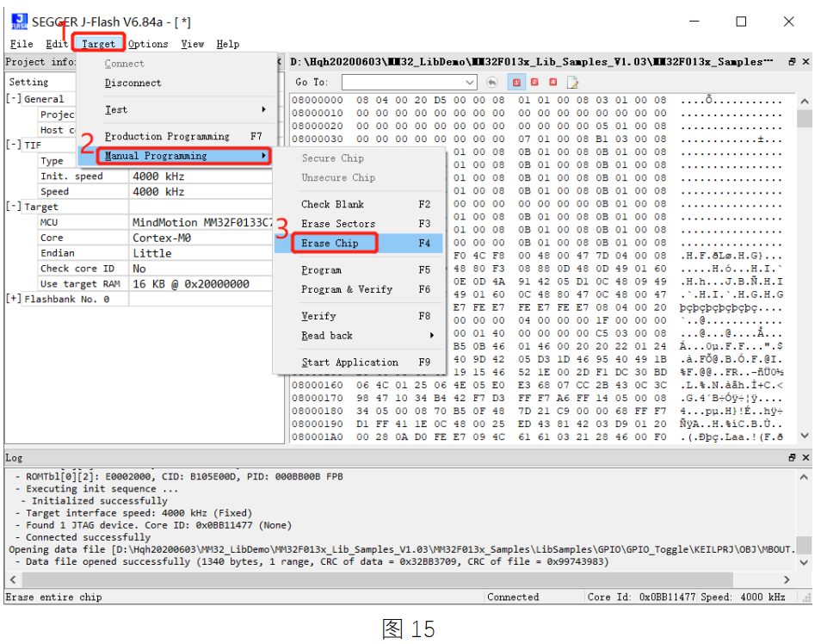This screenshot has height=644, width=821.
Task: Open the View menu
Action: point(192,44)
